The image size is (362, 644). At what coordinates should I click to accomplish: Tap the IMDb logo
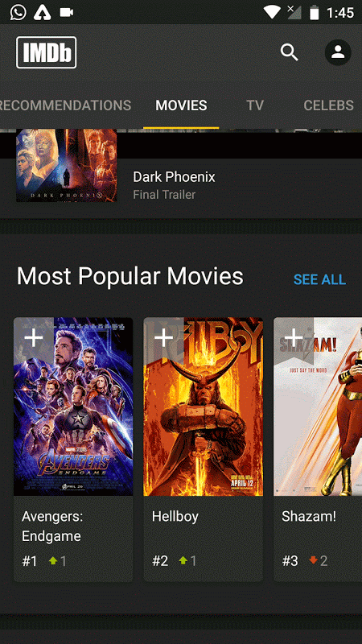point(47,52)
